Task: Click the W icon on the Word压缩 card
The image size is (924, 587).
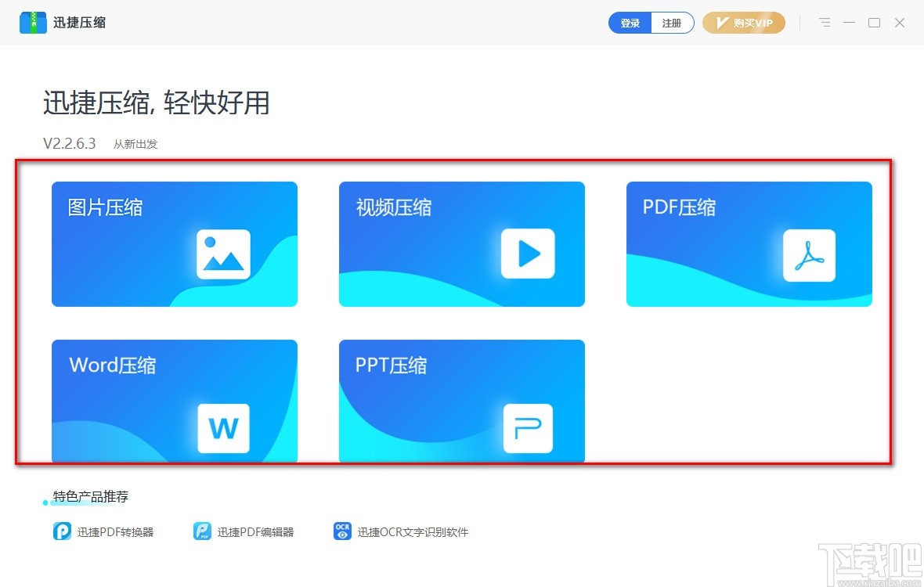Action: coord(225,428)
